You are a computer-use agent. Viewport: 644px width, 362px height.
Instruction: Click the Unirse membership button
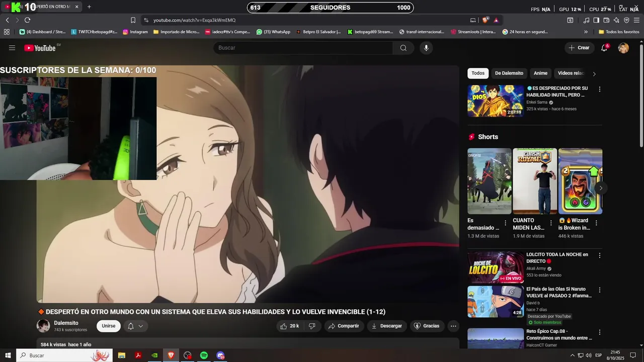click(x=109, y=326)
